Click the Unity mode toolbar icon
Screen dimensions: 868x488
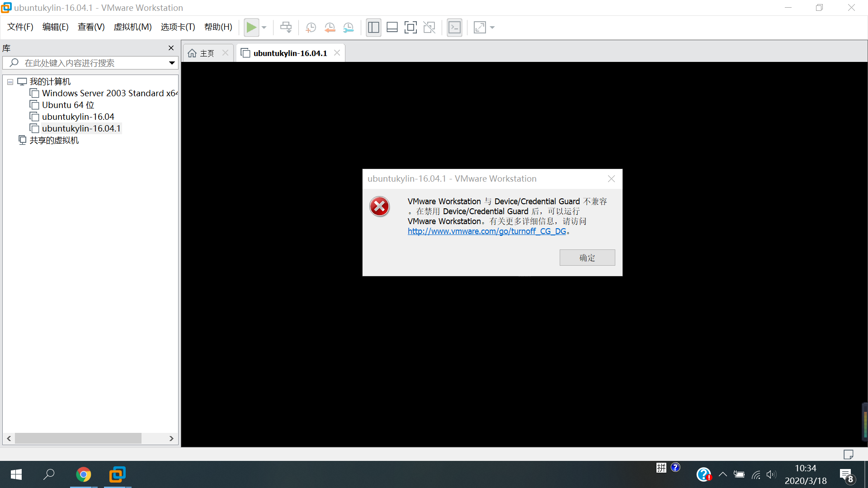pos(429,28)
